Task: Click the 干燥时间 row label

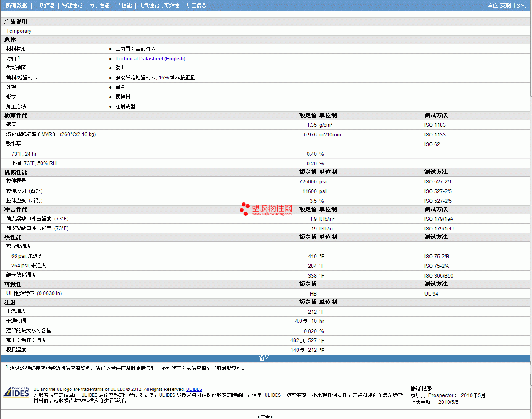Action: click(x=16, y=321)
